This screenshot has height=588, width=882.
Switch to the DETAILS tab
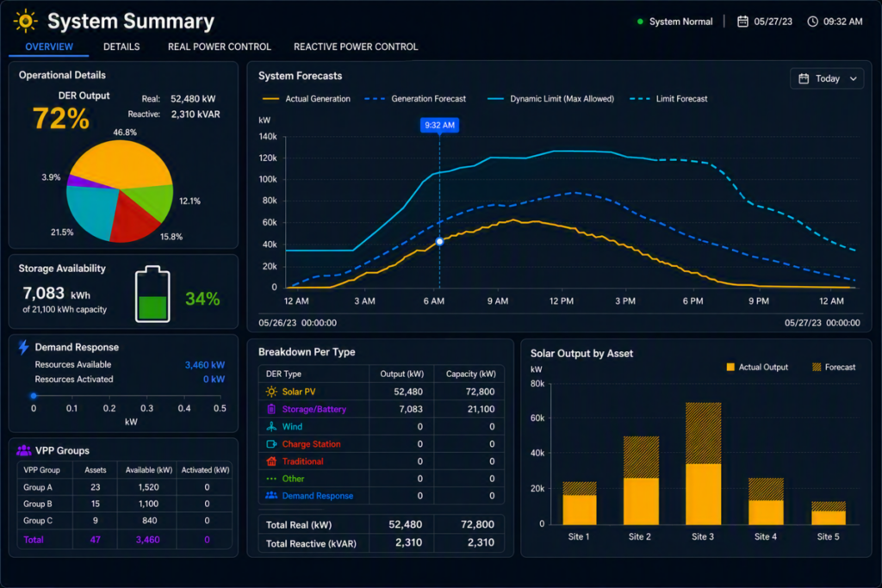click(x=121, y=46)
